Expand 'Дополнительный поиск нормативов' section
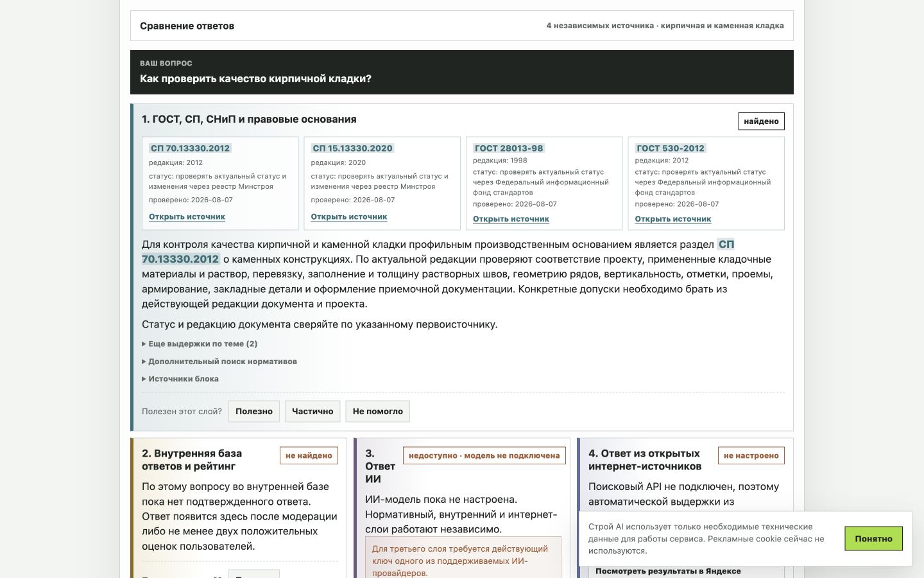Image resolution: width=924 pixels, height=578 pixels. [219, 362]
